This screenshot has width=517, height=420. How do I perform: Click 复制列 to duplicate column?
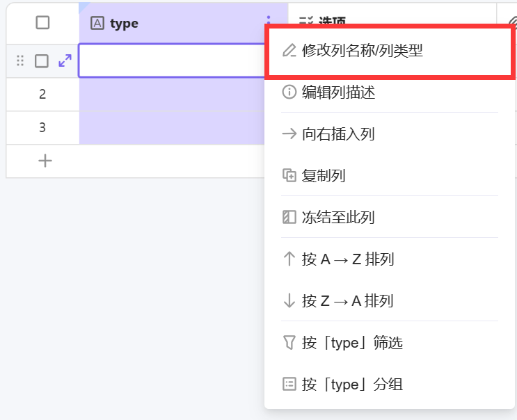click(x=324, y=176)
